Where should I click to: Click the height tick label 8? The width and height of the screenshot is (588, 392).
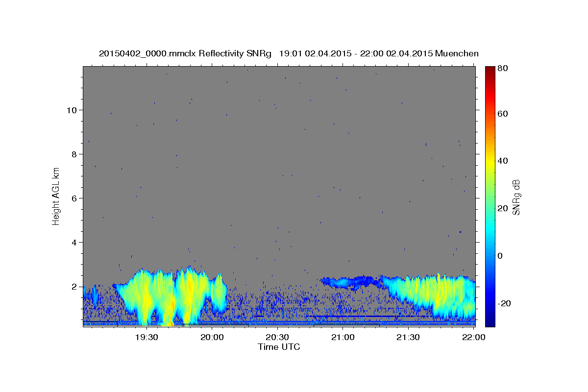pos(73,154)
